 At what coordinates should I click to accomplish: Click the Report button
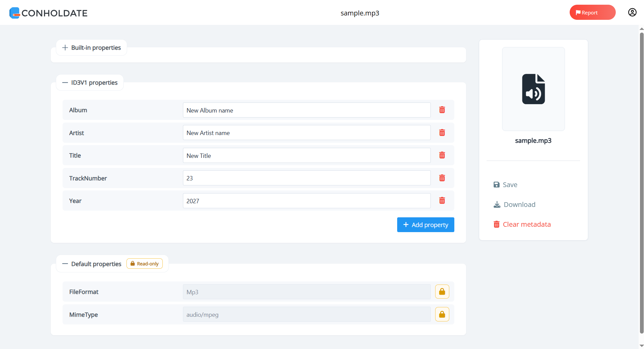coord(593,12)
